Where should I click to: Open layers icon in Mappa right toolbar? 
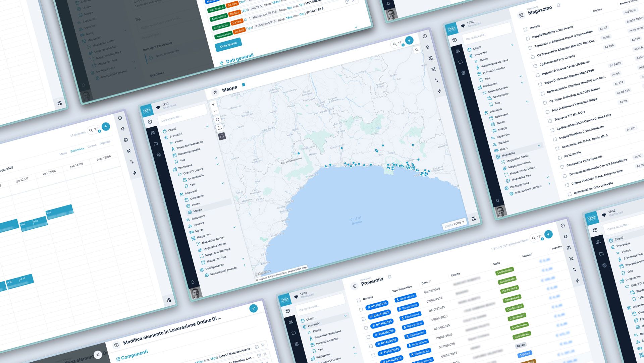tap(428, 47)
